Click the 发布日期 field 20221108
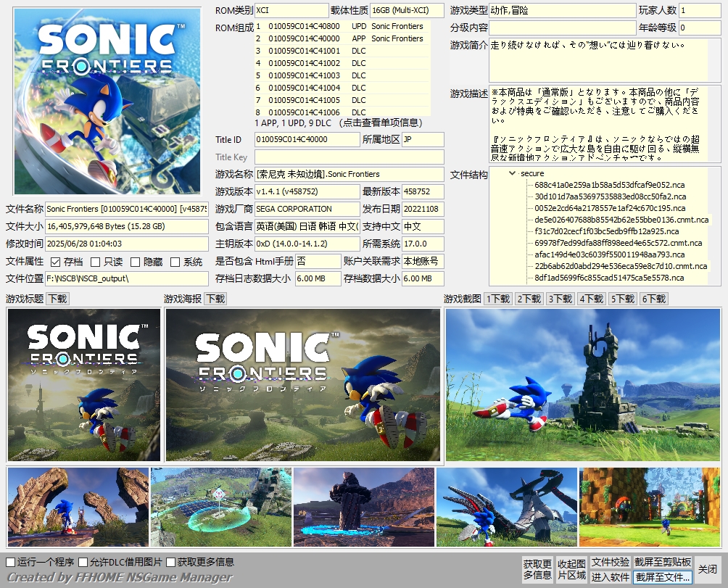This screenshot has width=728, height=588. coord(423,210)
